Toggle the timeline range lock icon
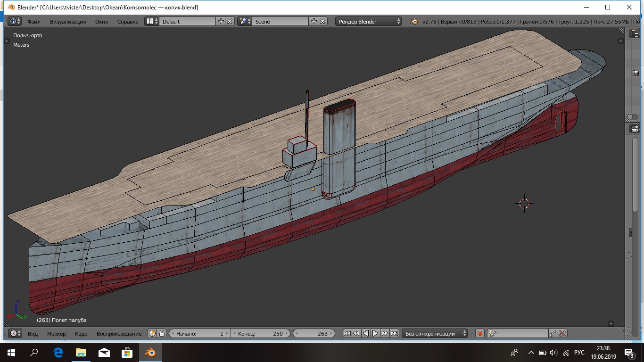 [x=162, y=333]
